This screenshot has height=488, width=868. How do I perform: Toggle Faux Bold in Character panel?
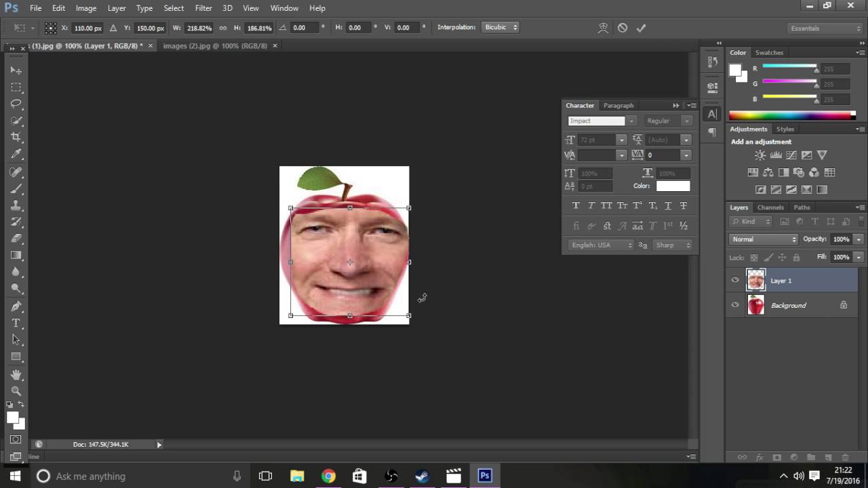pyautogui.click(x=576, y=205)
